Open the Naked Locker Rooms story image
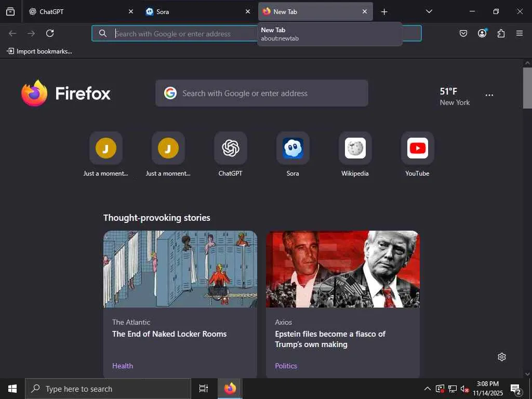 180,269
